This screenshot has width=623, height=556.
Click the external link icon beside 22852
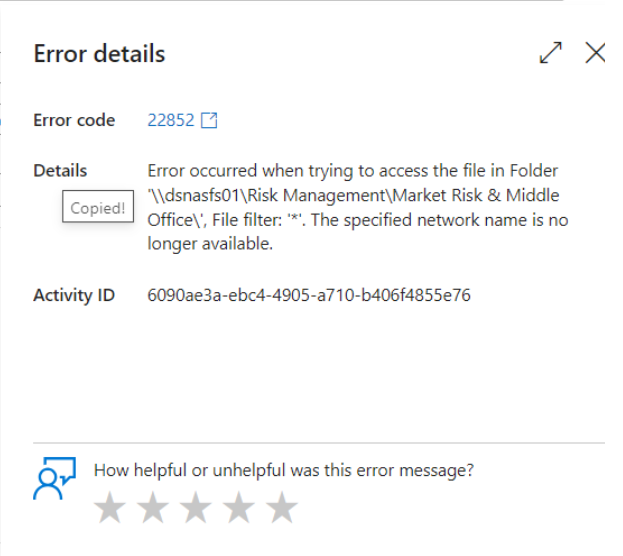209,120
